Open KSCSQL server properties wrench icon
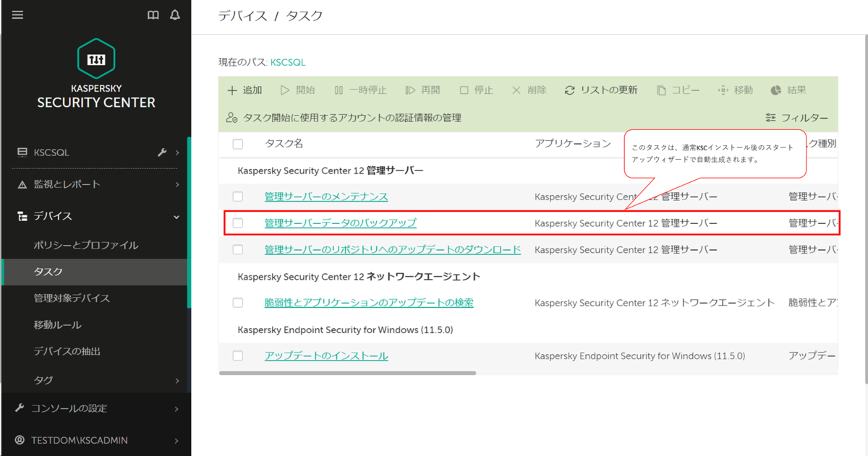The height and width of the screenshot is (456, 868). coord(162,152)
